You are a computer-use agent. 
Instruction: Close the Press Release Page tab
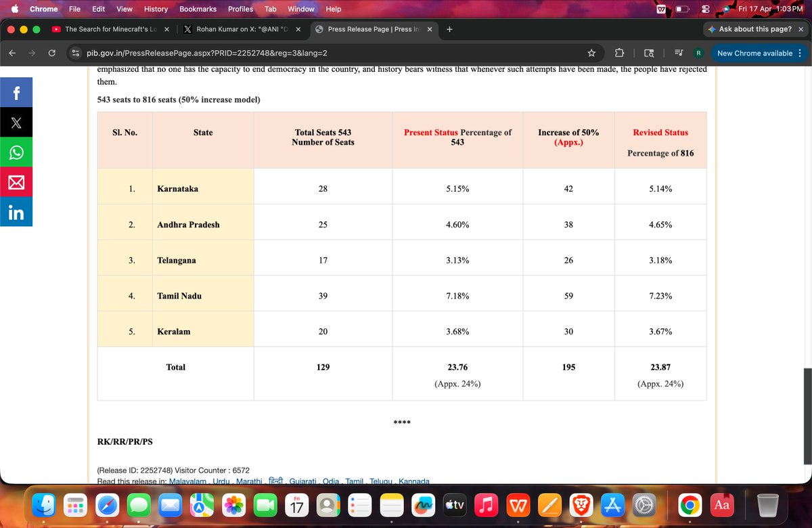[430, 29]
